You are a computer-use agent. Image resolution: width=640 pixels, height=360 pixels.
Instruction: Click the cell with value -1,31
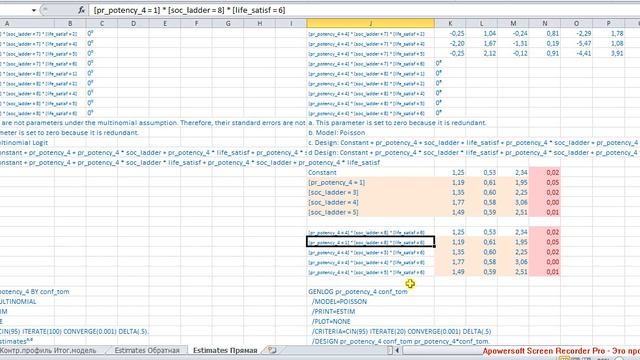click(513, 43)
